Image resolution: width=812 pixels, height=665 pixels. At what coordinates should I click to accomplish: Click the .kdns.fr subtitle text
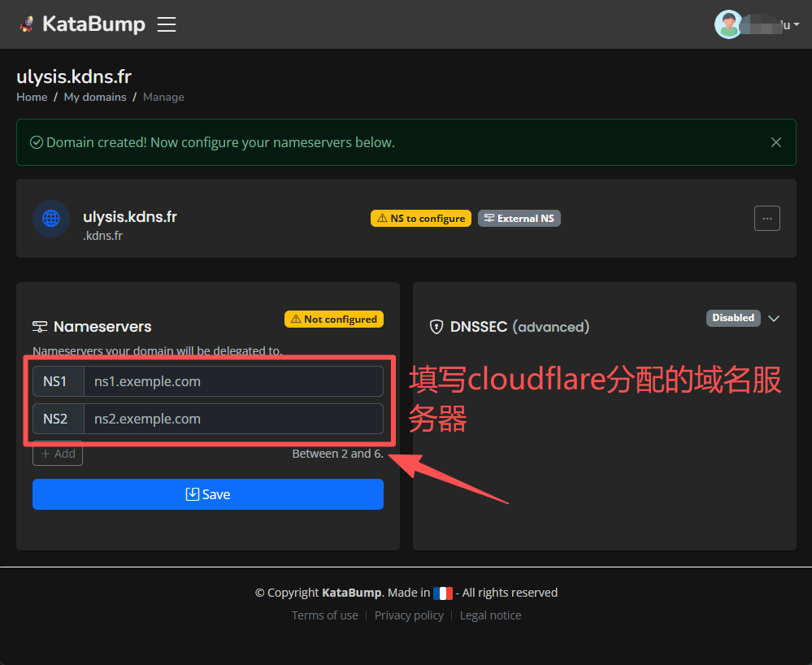pos(103,236)
